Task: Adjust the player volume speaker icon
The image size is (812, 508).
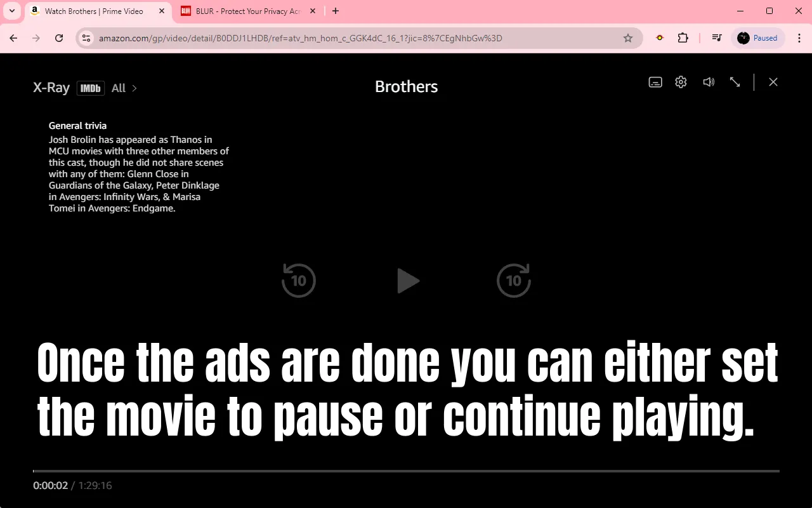Action: [x=709, y=82]
